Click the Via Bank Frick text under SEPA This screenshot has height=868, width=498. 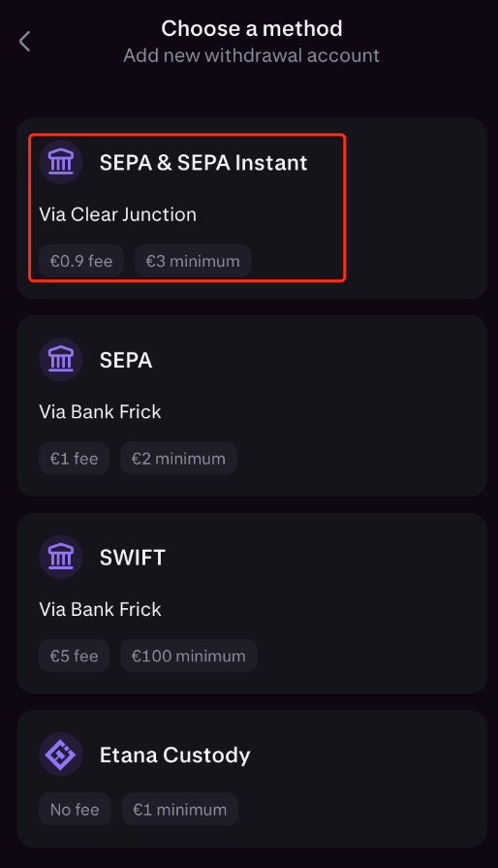(x=100, y=412)
